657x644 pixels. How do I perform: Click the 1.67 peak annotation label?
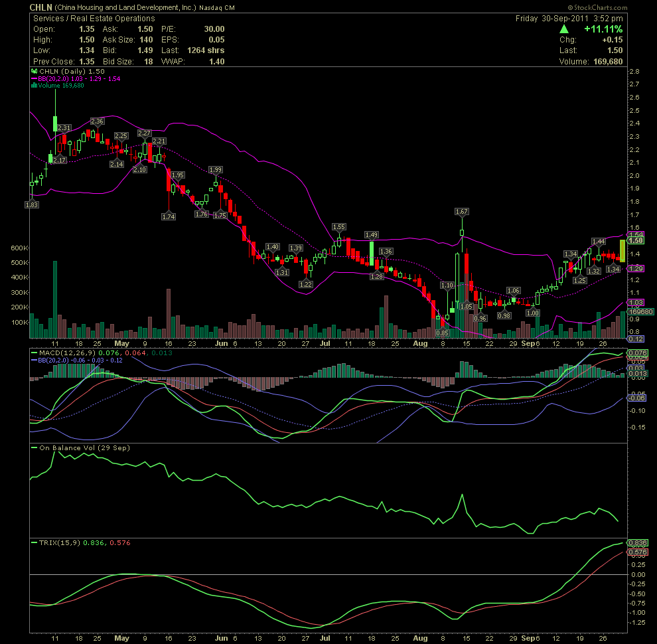[462, 212]
